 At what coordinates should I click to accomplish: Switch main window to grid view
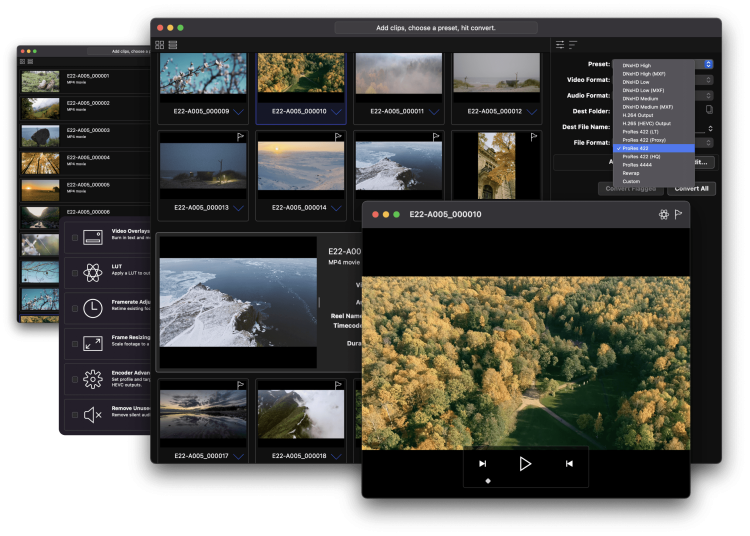click(x=160, y=45)
